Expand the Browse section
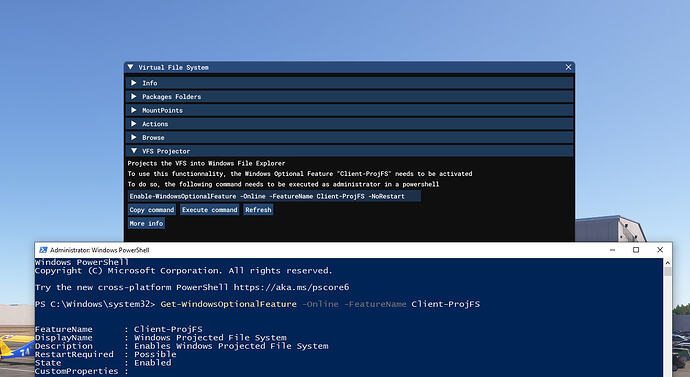 (350, 137)
